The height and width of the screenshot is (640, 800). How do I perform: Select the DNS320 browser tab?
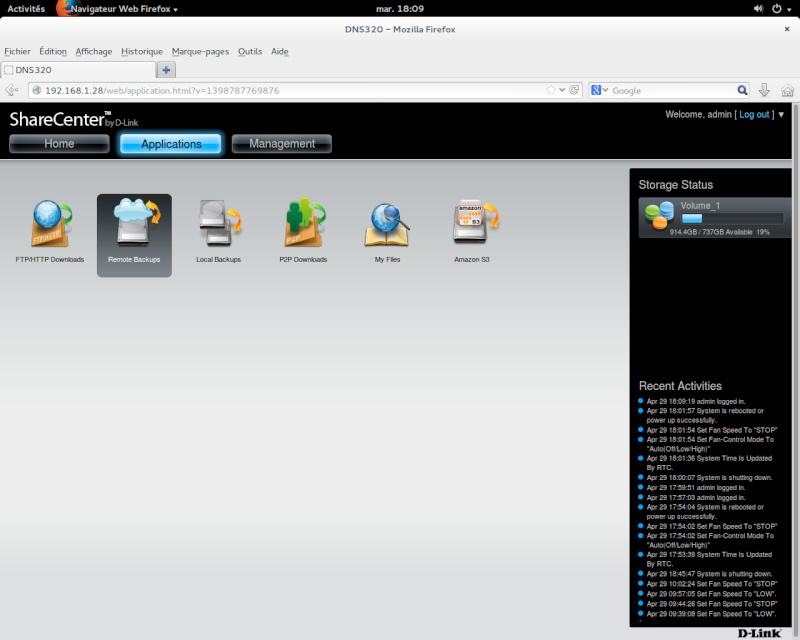pyautogui.click(x=78, y=70)
